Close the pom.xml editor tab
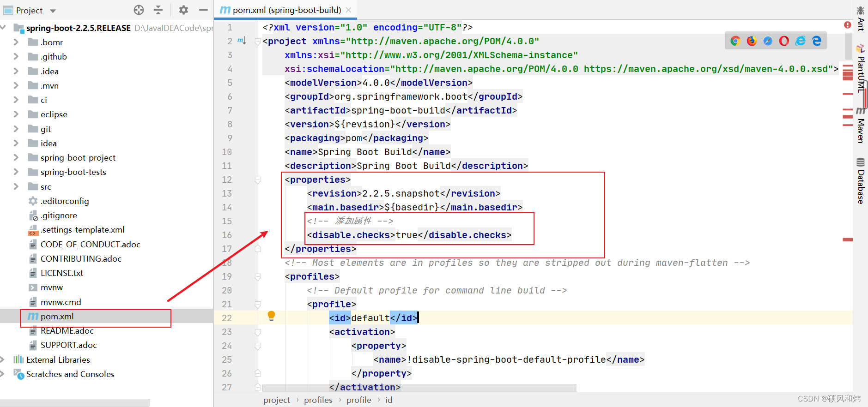This screenshot has height=407, width=868. pyautogui.click(x=349, y=10)
